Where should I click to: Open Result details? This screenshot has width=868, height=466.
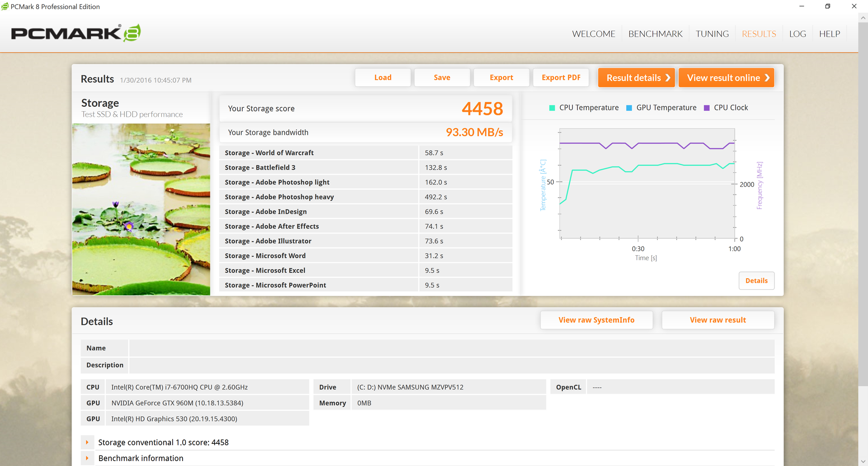pyautogui.click(x=637, y=77)
